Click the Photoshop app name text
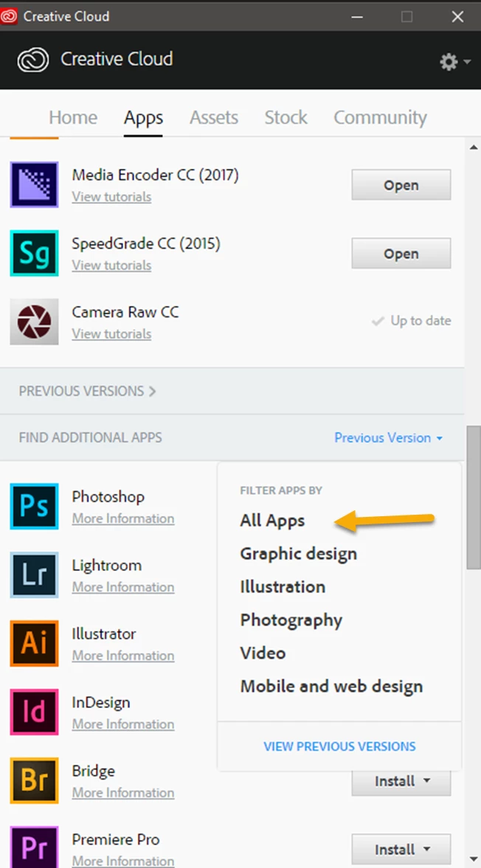The width and height of the screenshot is (481, 868). coord(108,496)
